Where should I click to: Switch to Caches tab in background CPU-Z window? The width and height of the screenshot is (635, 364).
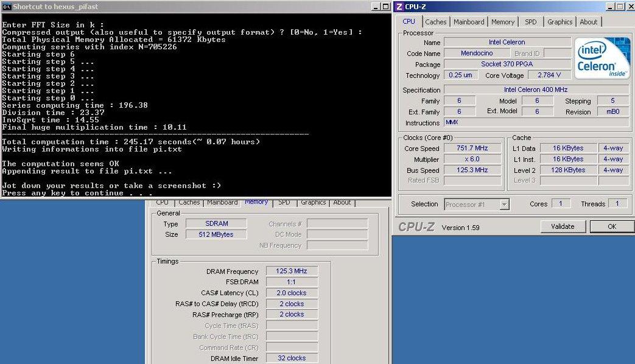189,203
